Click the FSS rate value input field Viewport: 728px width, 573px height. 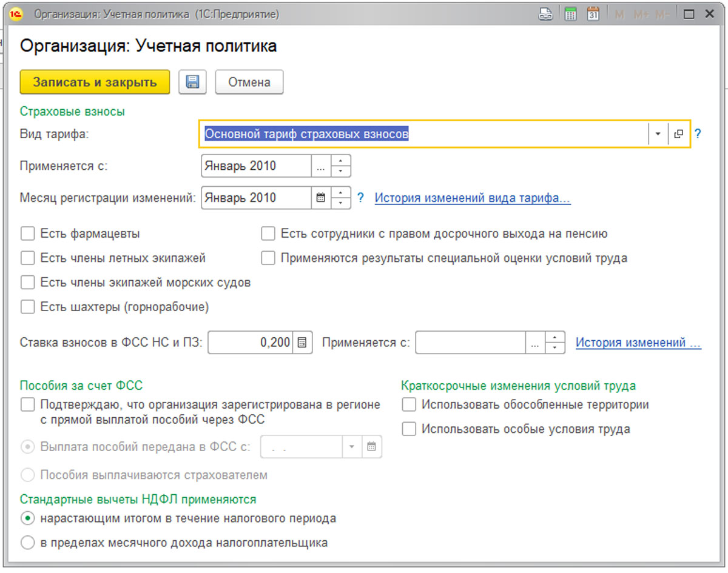point(251,343)
